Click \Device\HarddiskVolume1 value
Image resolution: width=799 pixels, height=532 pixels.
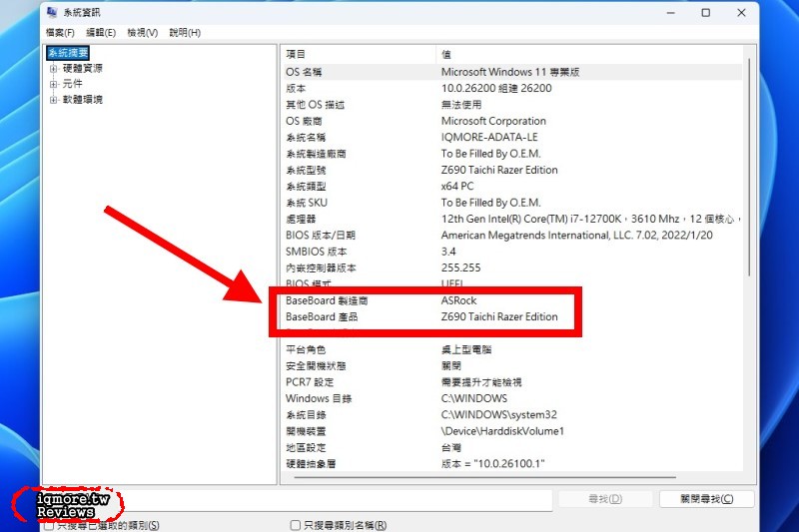coord(502,431)
